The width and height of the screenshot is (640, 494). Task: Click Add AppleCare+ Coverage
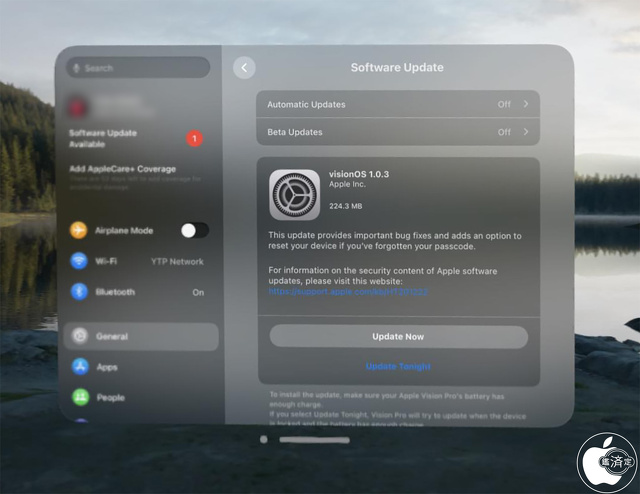122,169
